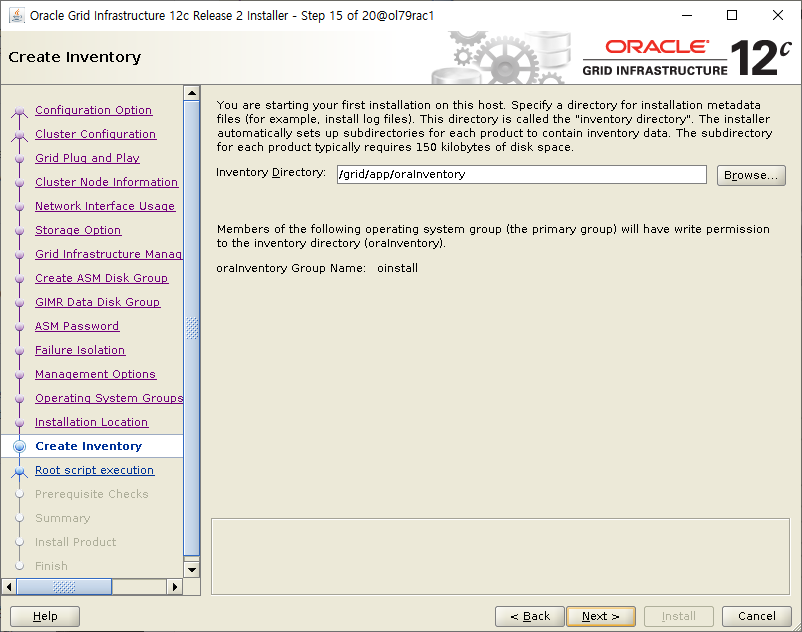Image resolution: width=802 pixels, height=632 pixels.
Task: Click the Root script execution node icon
Action: click(x=19, y=471)
